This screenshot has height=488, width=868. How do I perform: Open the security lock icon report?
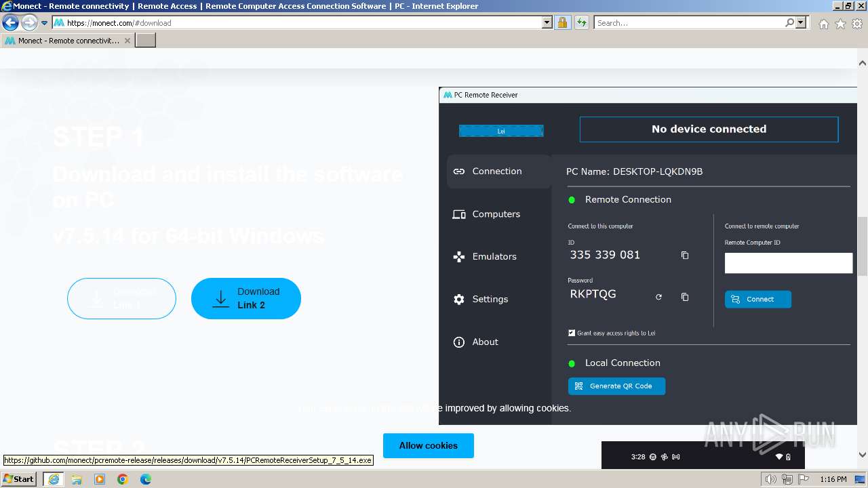pos(562,22)
